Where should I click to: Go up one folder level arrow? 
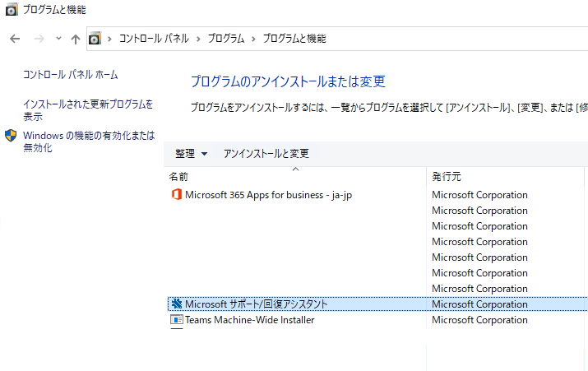pyautogui.click(x=76, y=39)
